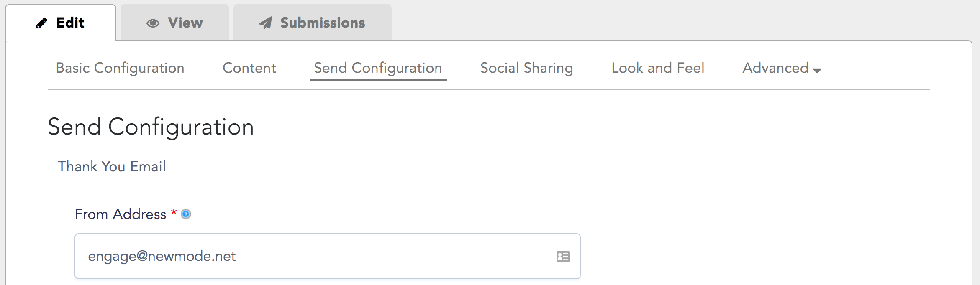Image resolution: width=980 pixels, height=285 pixels.
Task: Click the red required asterisk marker
Action: (174, 212)
